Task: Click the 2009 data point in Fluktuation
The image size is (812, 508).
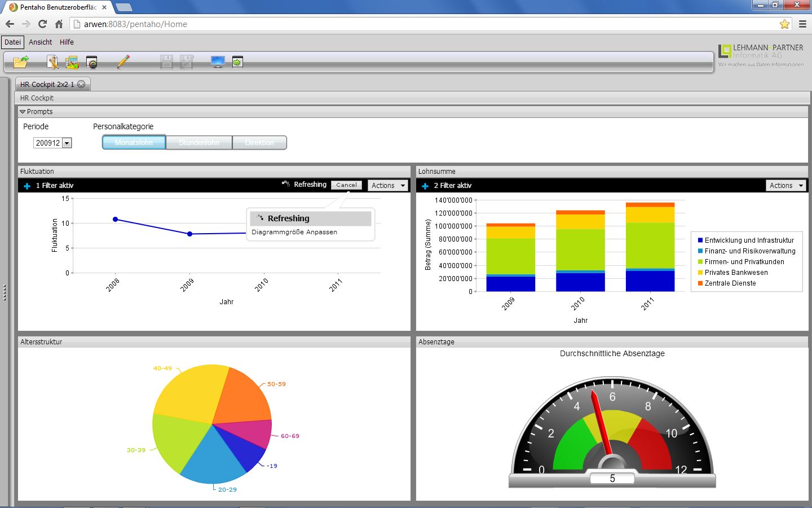Action: (189, 234)
